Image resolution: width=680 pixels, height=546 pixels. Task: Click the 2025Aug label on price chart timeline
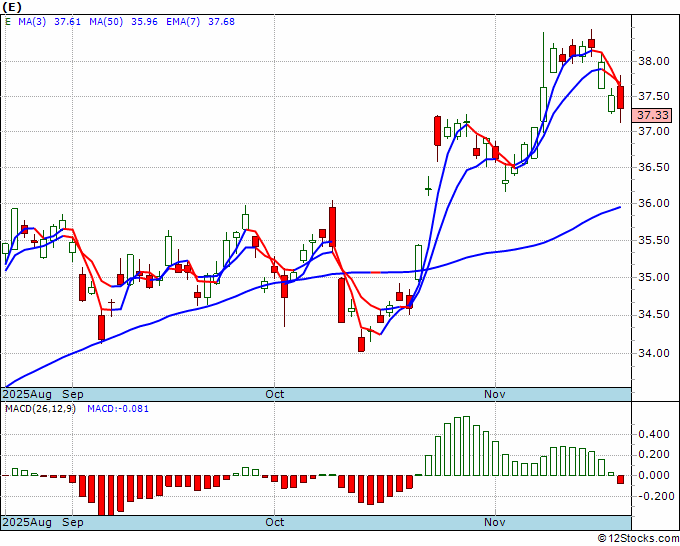click(27, 394)
